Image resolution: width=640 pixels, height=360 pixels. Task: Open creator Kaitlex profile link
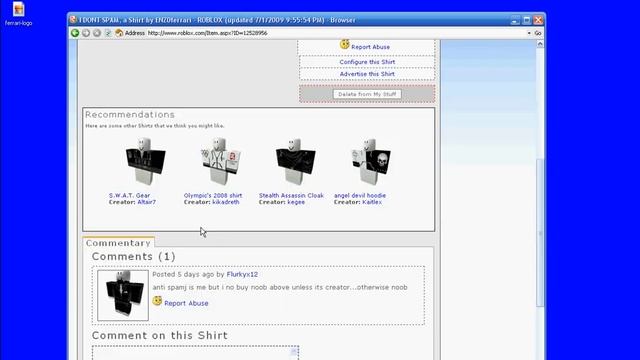tap(372, 202)
